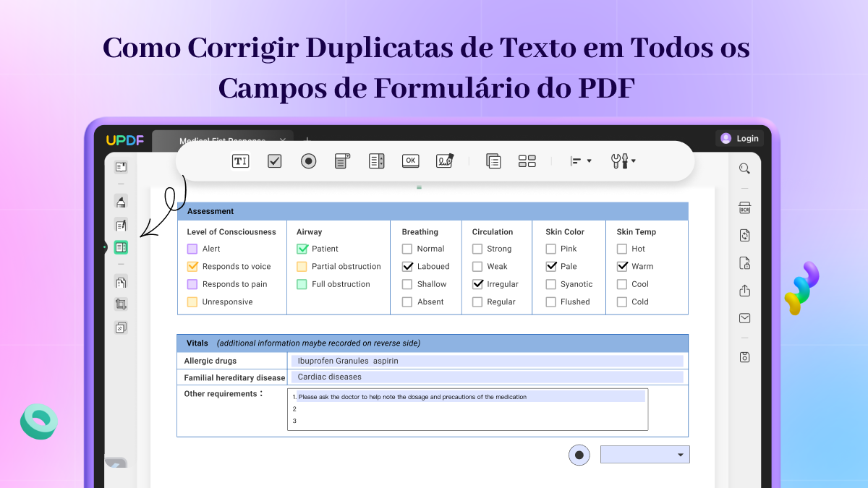The image size is (868, 488).
Task: Check the Hot checkbox under Skin Temp
Action: pyautogui.click(x=621, y=248)
